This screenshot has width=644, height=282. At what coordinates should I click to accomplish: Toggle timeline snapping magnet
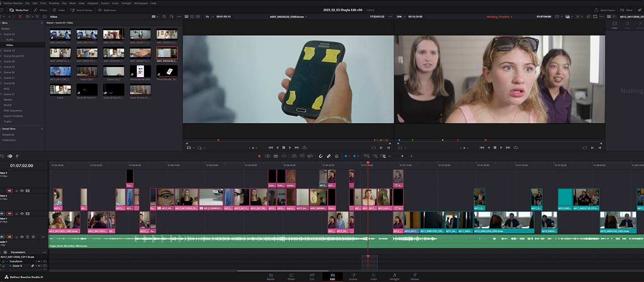pyautogui.click(x=320, y=156)
